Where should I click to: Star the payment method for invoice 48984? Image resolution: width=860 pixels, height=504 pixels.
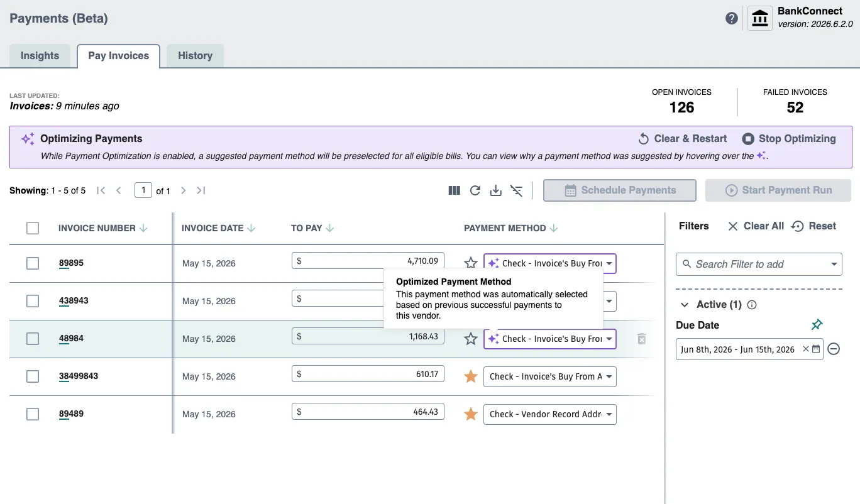pyautogui.click(x=471, y=339)
